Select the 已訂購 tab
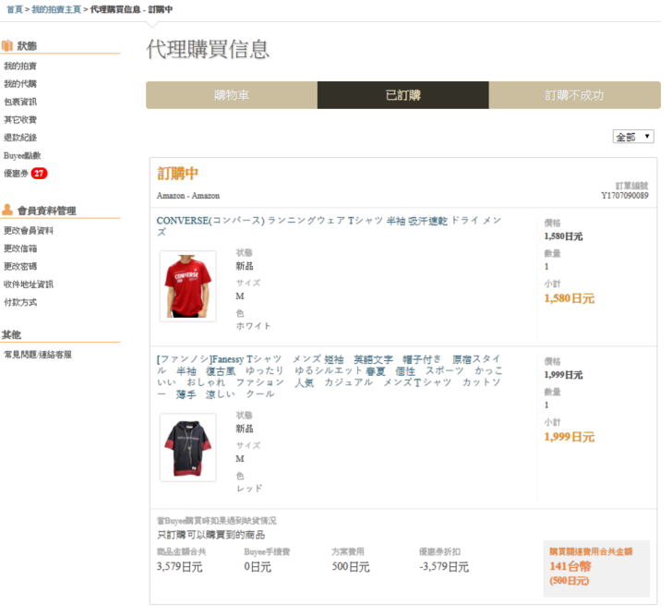The height and width of the screenshot is (616, 672). (402, 95)
